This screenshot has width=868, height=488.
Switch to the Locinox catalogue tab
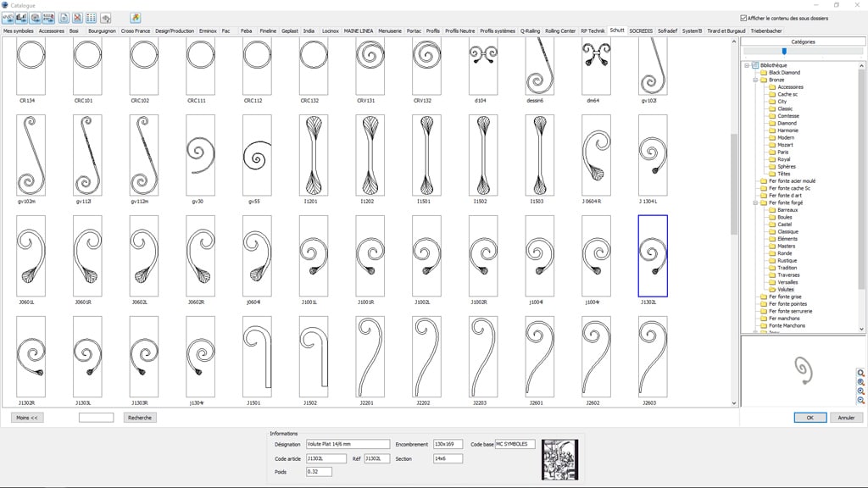pos(331,30)
